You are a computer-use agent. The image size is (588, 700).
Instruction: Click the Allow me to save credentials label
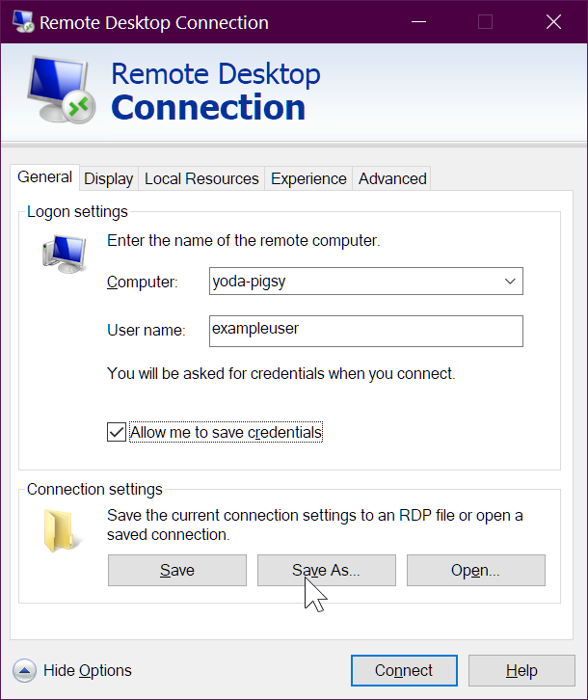(x=226, y=432)
